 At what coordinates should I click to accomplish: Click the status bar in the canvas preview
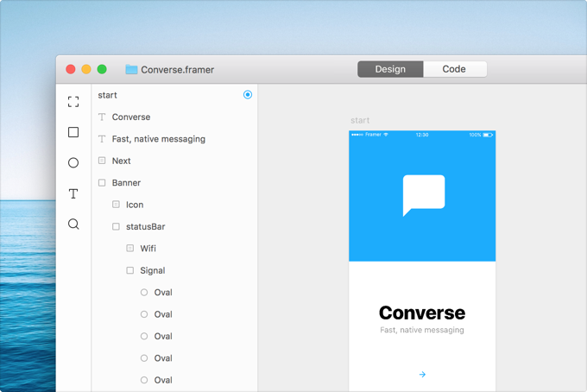click(x=422, y=135)
